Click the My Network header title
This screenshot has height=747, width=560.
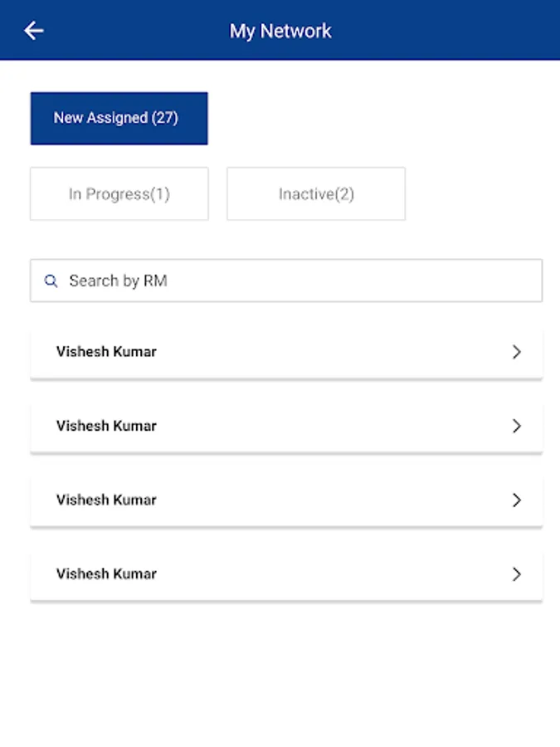pos(280,32)
